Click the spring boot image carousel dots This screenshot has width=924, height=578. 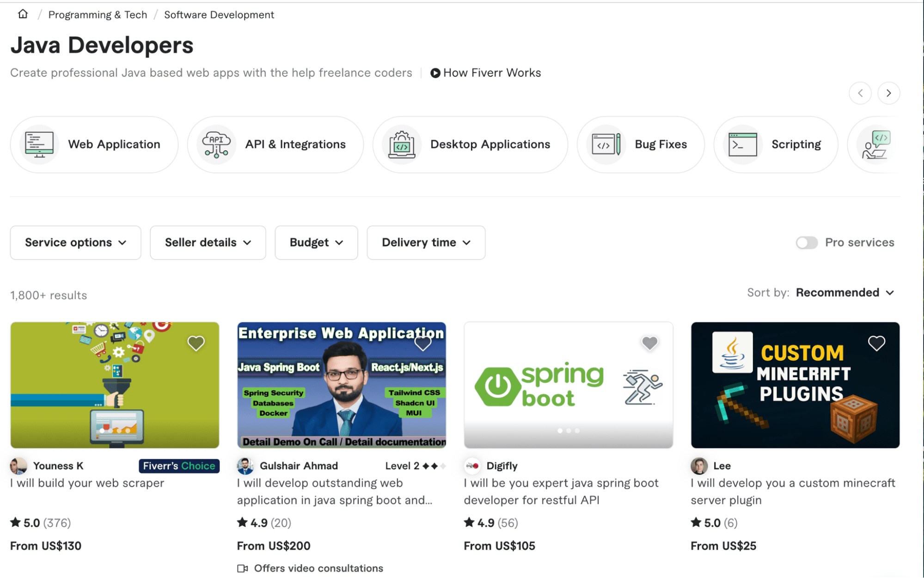pyautogui.click(x=568, y=430)
